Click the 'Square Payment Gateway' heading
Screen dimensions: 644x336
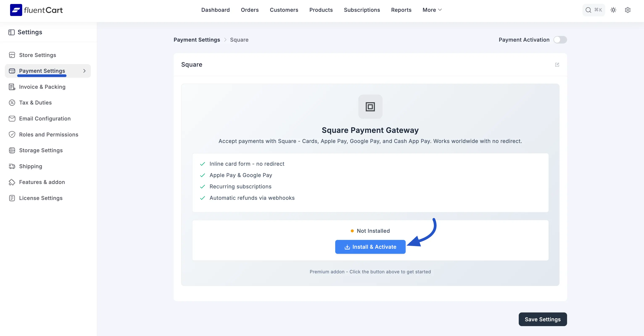[x=370, y=130]
